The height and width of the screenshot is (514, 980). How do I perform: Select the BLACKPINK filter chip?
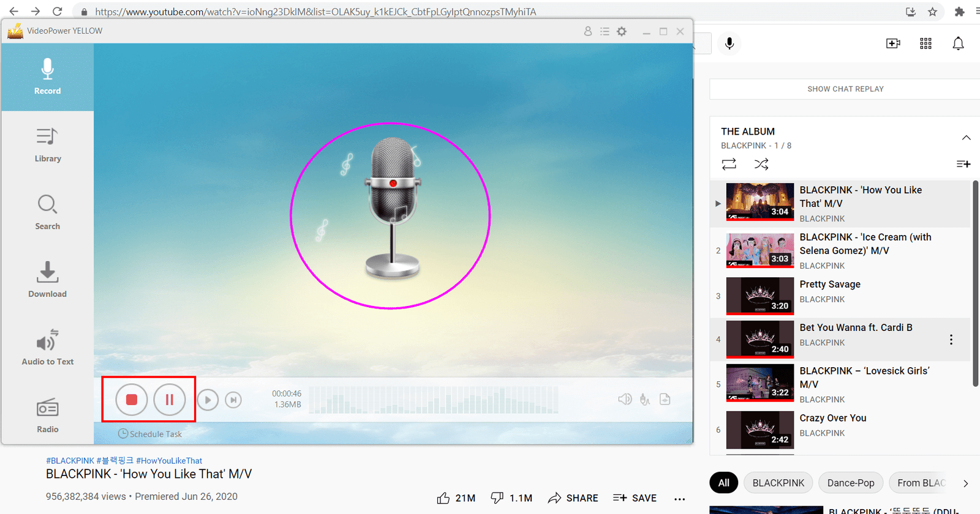[x=778, y=483]
